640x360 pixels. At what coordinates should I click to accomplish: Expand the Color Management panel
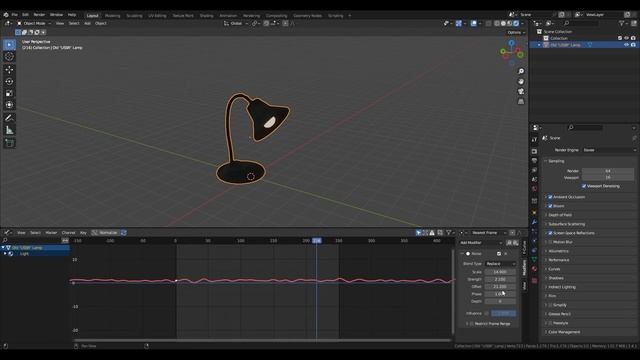pos(564,332)
